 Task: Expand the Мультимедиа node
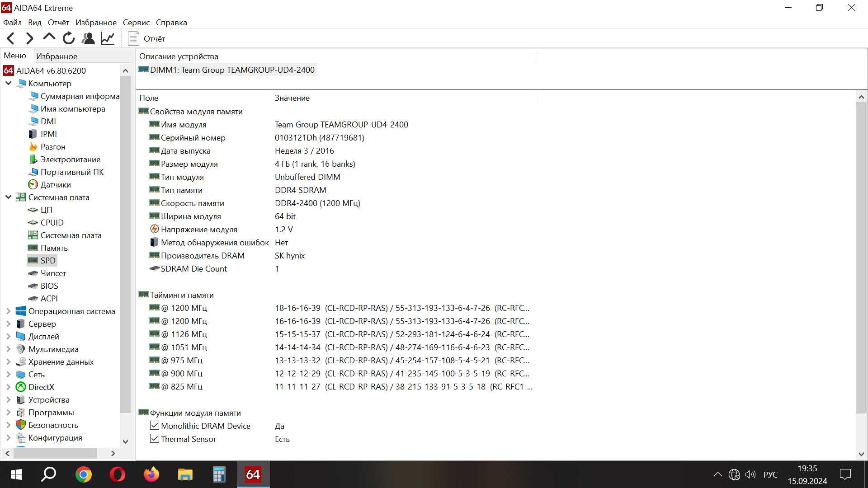(8, 349)
